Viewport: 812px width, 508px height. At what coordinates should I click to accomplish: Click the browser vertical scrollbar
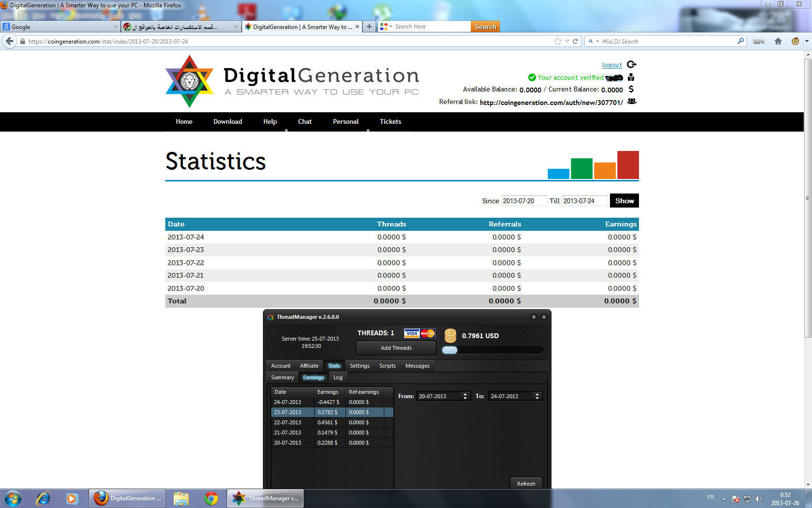(808, 198)
